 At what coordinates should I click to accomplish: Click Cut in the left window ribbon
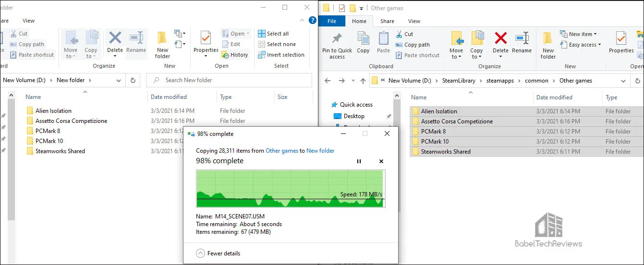pyautogui.click(x=18, y=34)
